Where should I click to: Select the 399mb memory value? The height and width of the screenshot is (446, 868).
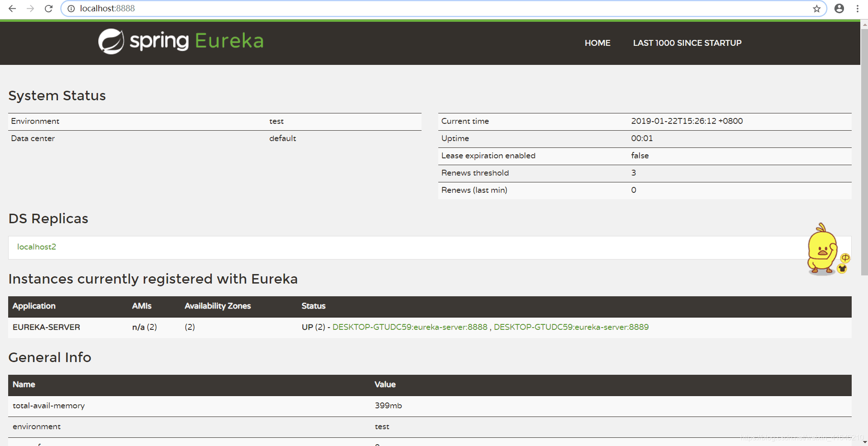[x=388, y=406]
